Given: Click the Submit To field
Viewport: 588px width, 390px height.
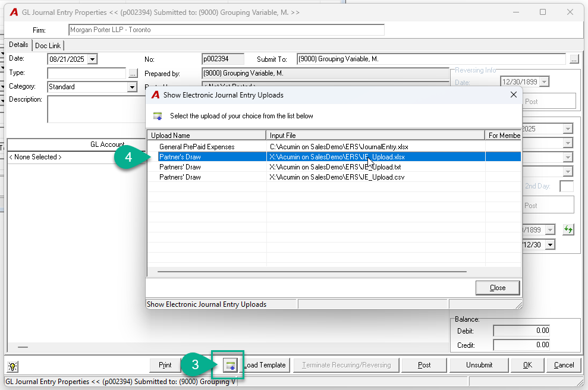Looking at the screenshot, I should click(x=431, y=59).
